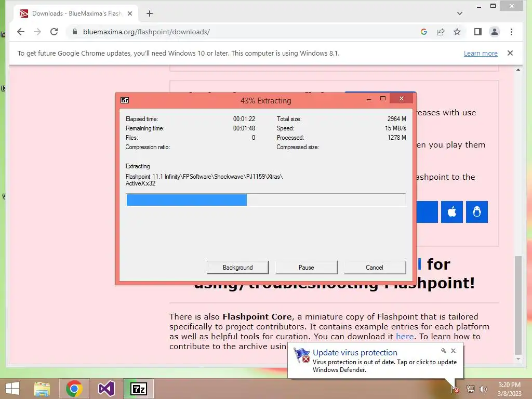This screenshot has width=532, height=399.
Task: Maximize the Chrome window
Action: (x=493, y=6)
